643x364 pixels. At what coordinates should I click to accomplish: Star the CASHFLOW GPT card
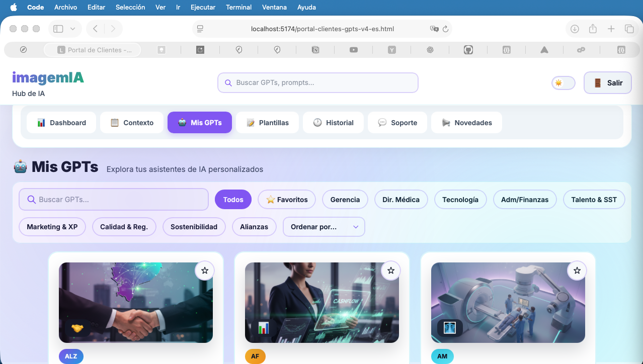point(391,270)
